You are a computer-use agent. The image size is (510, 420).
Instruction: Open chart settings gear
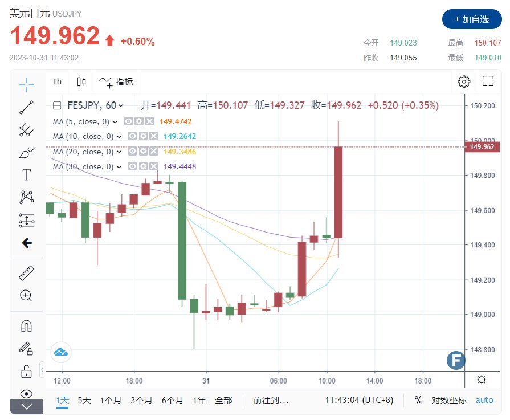click(464, 81)
